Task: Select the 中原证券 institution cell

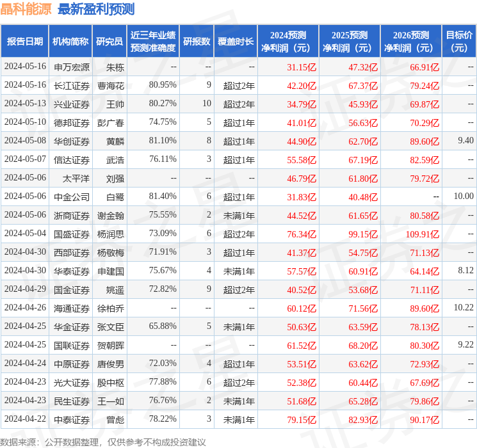Action: click(x=72, y=364)
